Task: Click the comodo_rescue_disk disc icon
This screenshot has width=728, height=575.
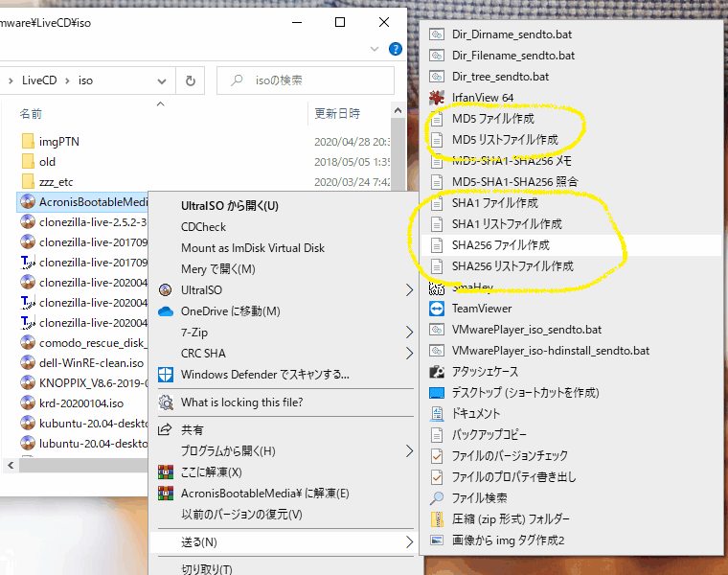Action: pos(28,343)
